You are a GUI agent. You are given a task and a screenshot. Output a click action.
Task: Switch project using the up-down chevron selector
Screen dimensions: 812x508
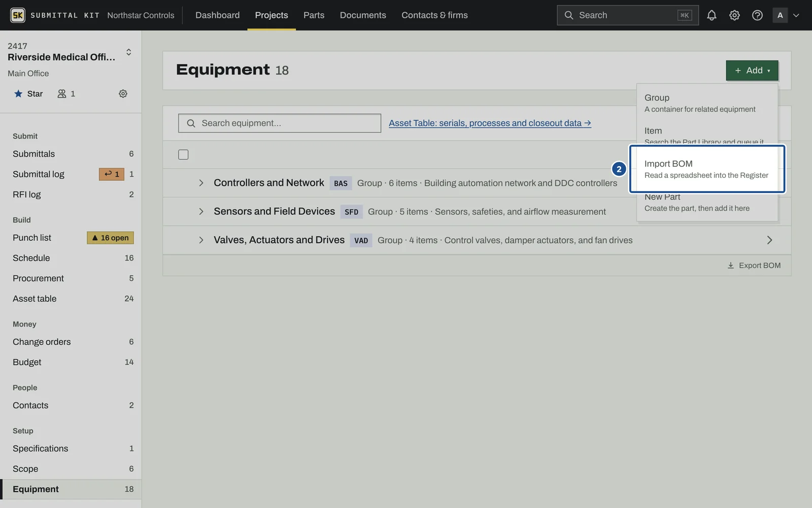point(129,52)
